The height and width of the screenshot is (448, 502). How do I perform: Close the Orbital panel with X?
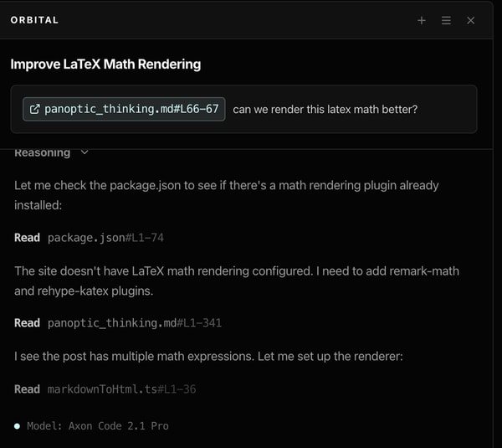pyautogui.click(x=470, y=20)
